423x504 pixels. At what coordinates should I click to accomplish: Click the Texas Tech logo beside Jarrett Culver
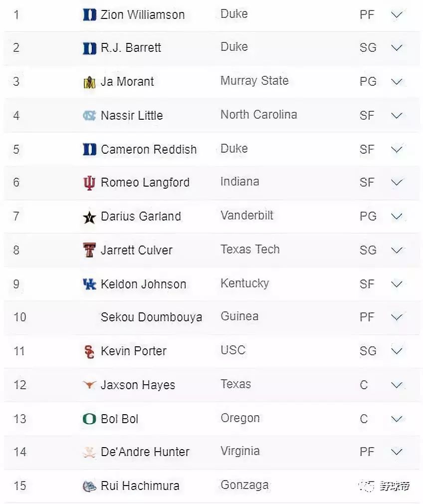[89, 251]
